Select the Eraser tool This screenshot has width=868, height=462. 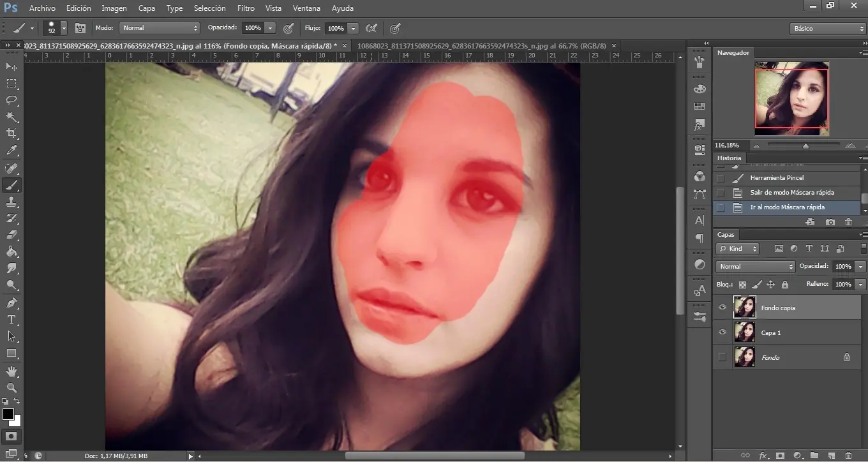pyautogui.click(x=11, y=235)
